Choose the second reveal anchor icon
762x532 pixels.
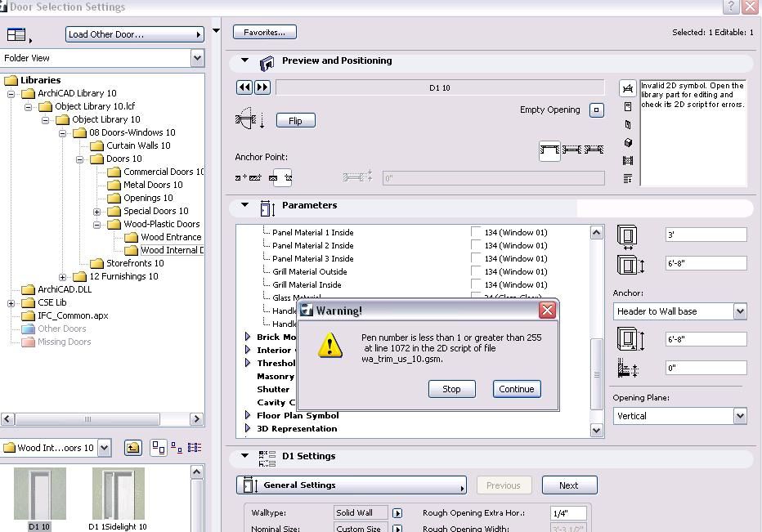pyautogui.click(x=571, y=150)
